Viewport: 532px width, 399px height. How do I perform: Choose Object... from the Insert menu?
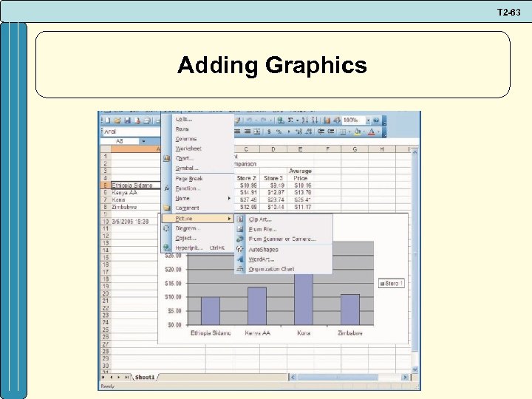[197, 238]
